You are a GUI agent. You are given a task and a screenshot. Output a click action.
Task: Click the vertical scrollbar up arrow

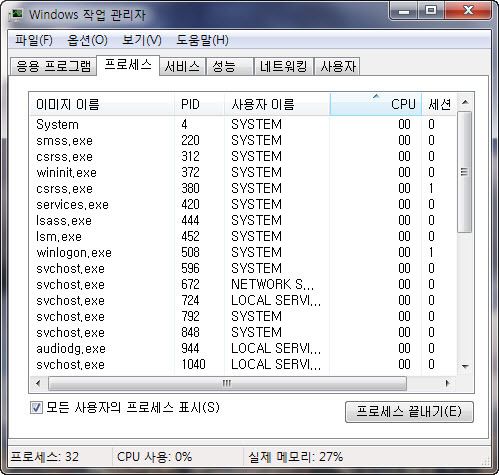[x=465, y=102]
